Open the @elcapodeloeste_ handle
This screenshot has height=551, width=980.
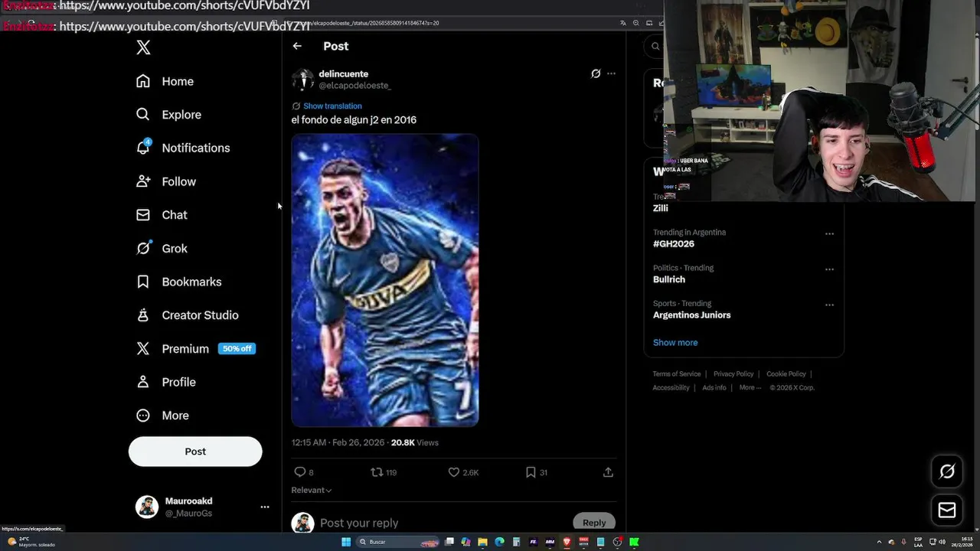[x=354, y=86]
